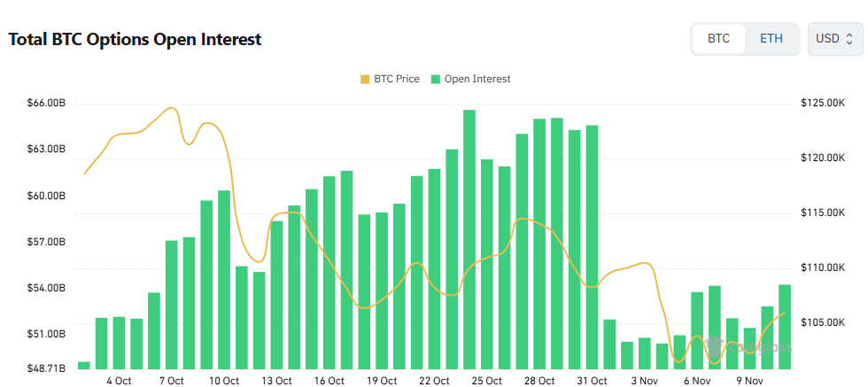The height and width of the screenshot is (387, 868).
Task: Open the USD currency dropdown
Action: 834,39
